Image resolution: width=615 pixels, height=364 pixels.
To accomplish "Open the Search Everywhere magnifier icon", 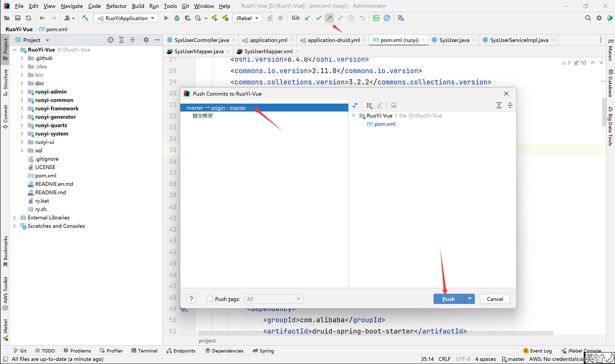I will click(588, 18).
